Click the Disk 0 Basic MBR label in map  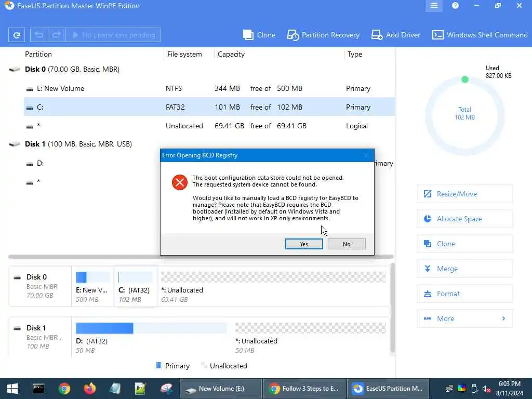40,286
